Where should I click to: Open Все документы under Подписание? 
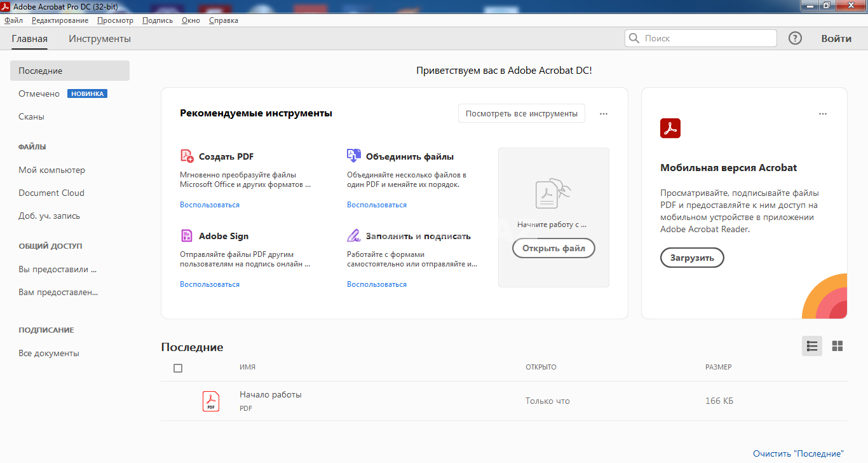coord(49,353)
